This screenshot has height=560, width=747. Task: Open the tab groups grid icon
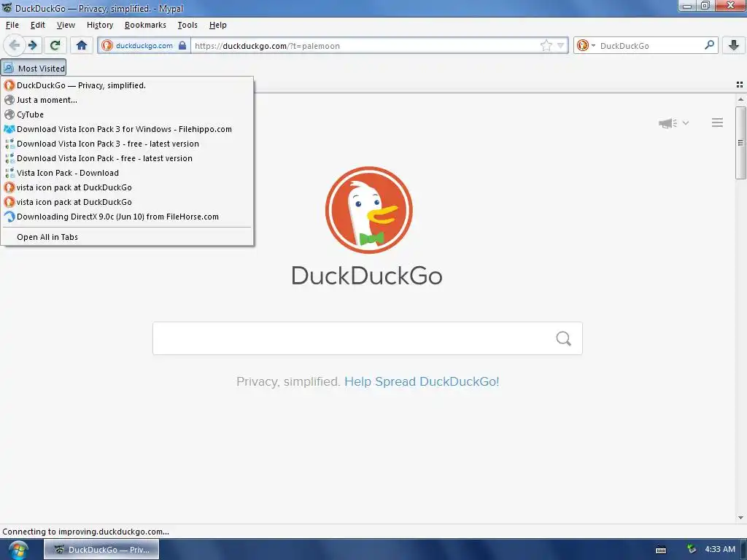pyautogui.click(x=740, y=85)
